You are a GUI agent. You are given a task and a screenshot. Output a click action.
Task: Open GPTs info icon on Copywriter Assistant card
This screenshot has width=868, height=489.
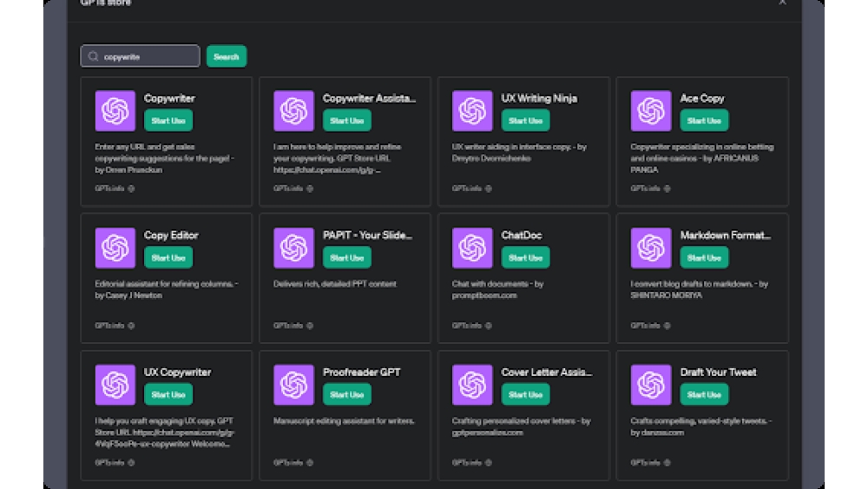(310, 188)
